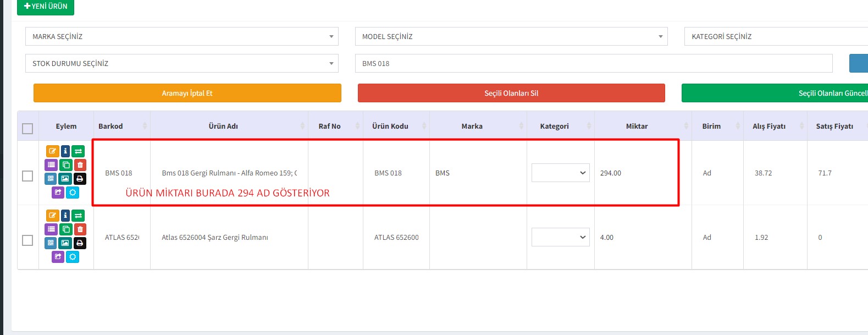The width and height of the screenshot is (868, 335).
Task: Select the ATLAS 652600 row checkbox
Action: [x=27, y=240]
